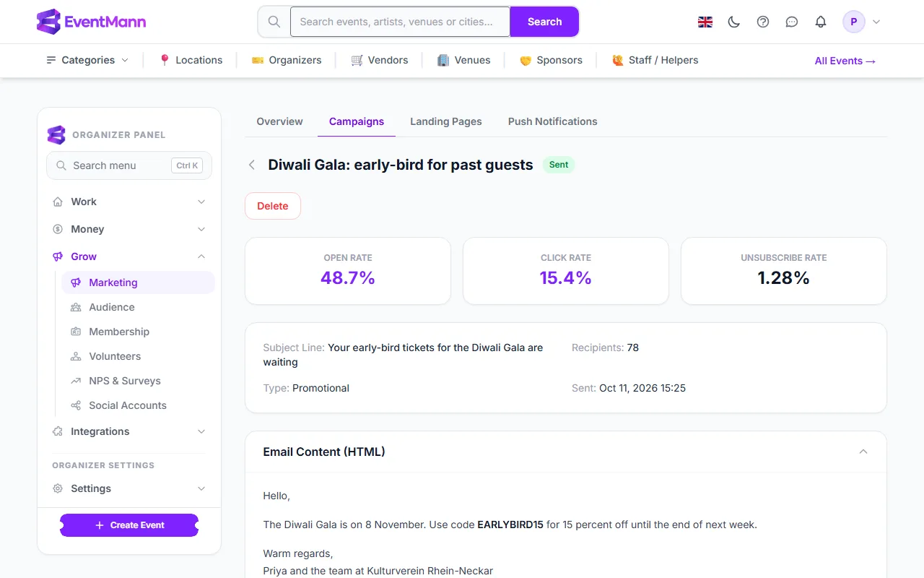
Task: Expand the Settings section
Action: click(x=129, y=488)
